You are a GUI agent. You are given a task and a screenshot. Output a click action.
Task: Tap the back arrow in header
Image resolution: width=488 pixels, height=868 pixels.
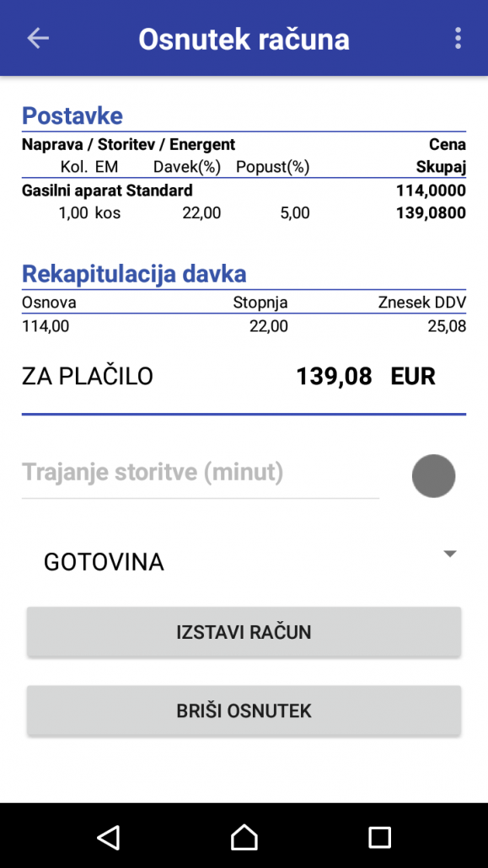38,38
